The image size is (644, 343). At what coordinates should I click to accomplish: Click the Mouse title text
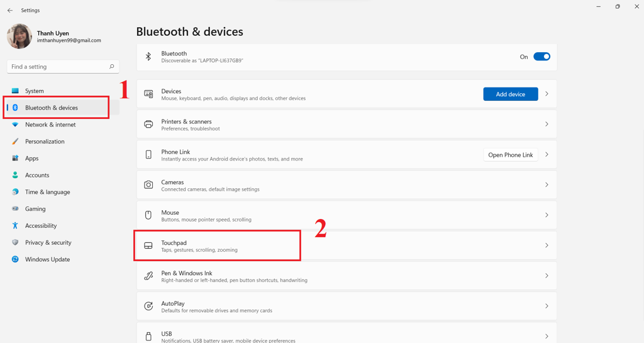point(170,212)
